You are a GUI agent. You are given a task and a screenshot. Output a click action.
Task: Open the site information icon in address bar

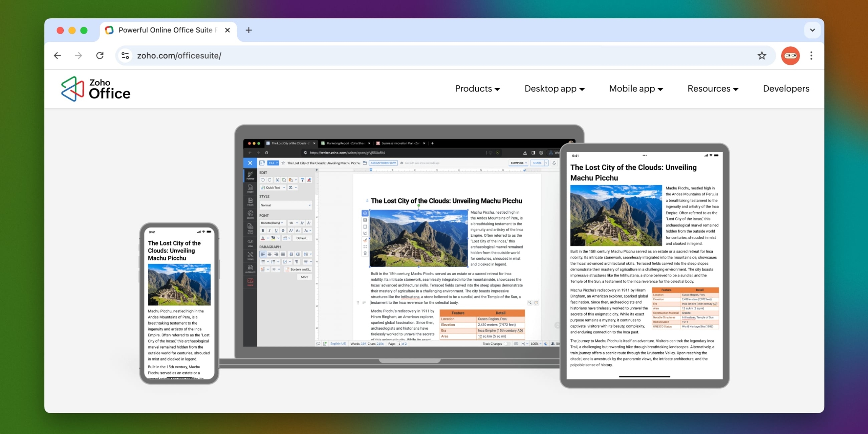click(x=125, y=56)
